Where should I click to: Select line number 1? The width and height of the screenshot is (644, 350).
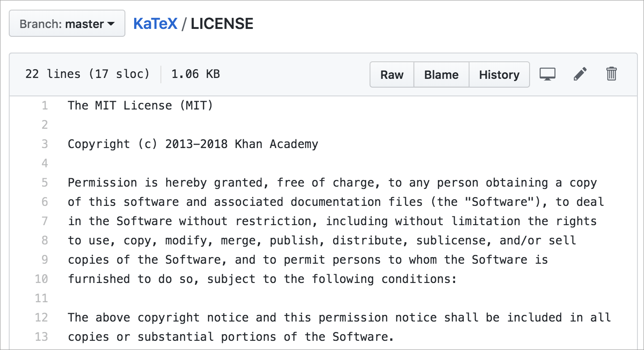[x=44, y=106]
